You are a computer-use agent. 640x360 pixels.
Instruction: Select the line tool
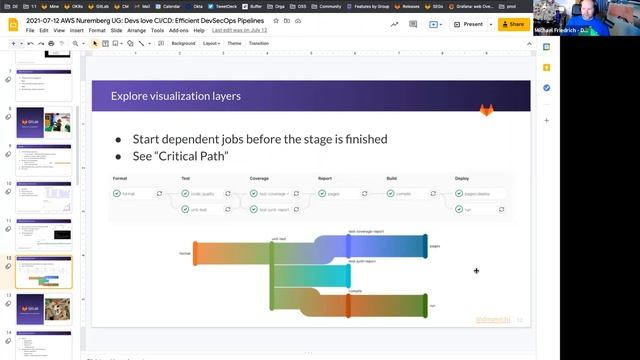(x=141, y=43)
